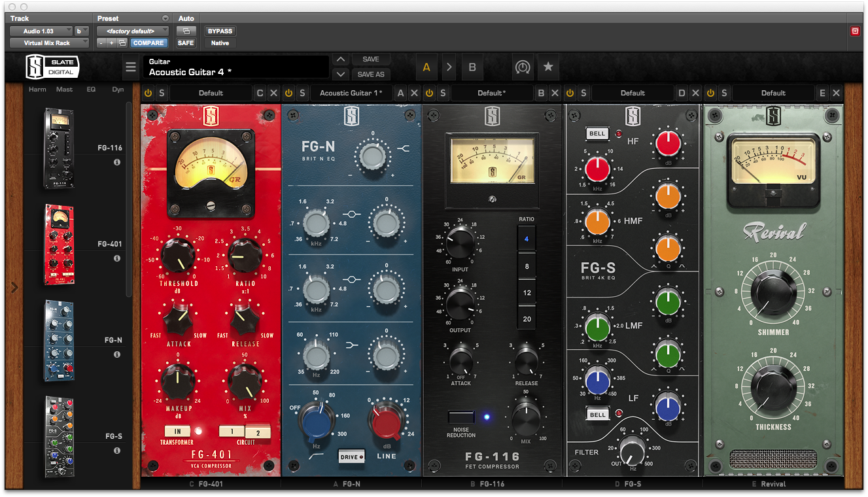
Task: Show info for FG-116 in the sidebar
Action: click(x=117, y=162)
